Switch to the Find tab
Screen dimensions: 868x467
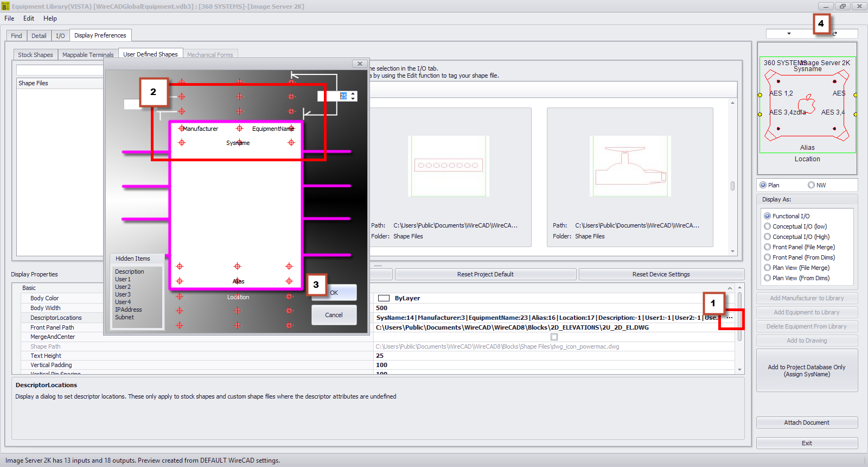pyautogui.click(x=16, y=36)
